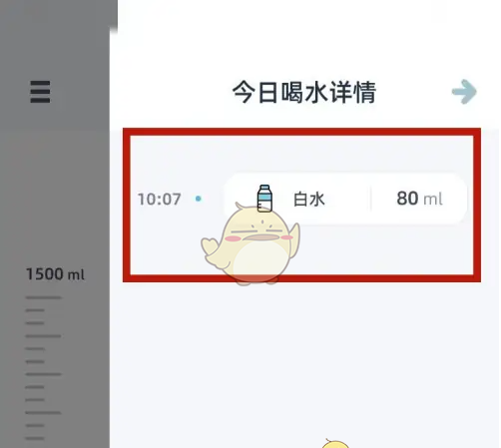The height and width of the screenshot is (448, 501).
Task: Select the water bottle icon
Action: pyautogui.click(x=264, y=199)
